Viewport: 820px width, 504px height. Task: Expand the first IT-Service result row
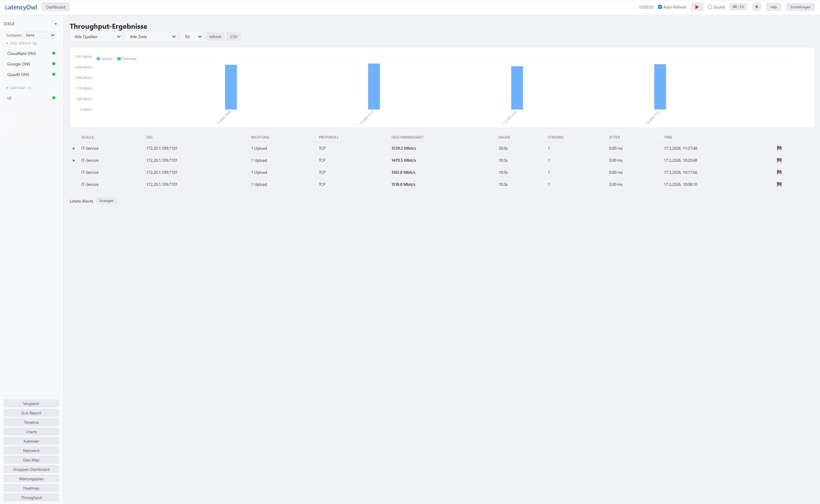tap(74, 148)
